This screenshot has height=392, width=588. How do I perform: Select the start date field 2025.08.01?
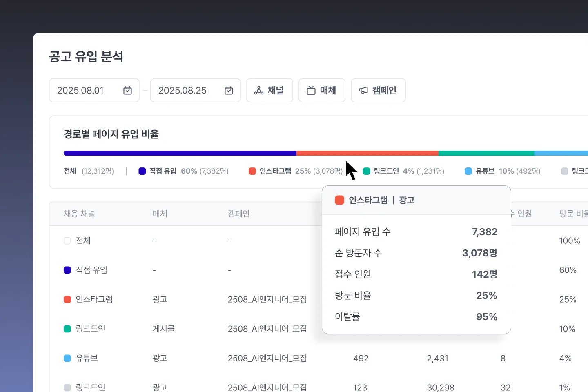coord(94,91)
